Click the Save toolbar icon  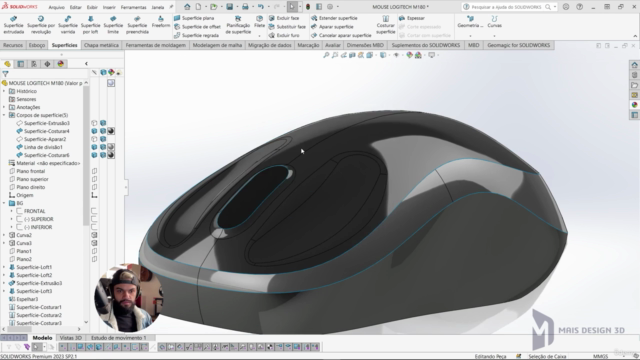point(230,7)
